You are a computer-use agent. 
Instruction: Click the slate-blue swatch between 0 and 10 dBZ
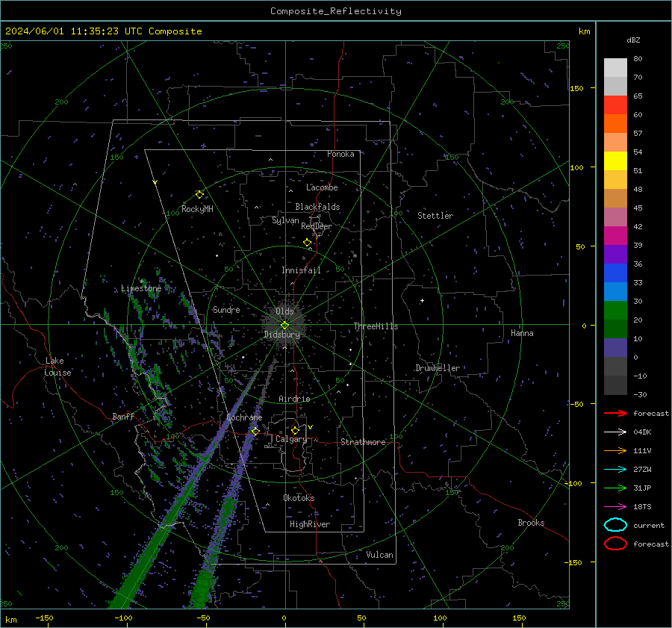pyautogui.click(x=615, y=348)
